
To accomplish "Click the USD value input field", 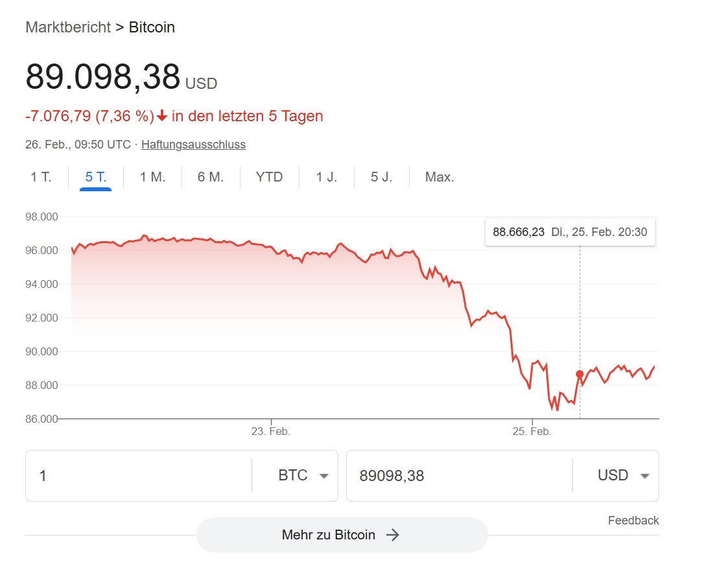I will point(460,476).
